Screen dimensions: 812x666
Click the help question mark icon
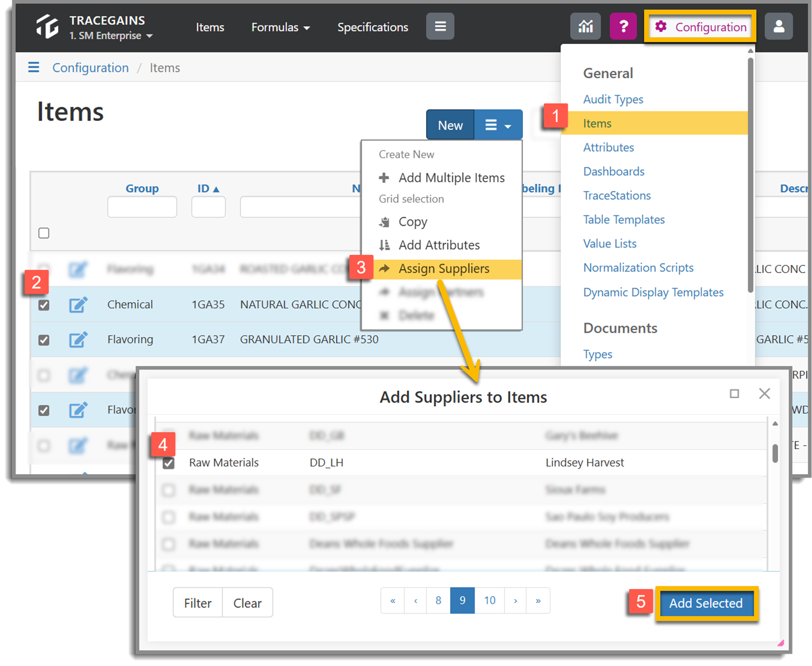pyautogui.click(x=623, y=26)
